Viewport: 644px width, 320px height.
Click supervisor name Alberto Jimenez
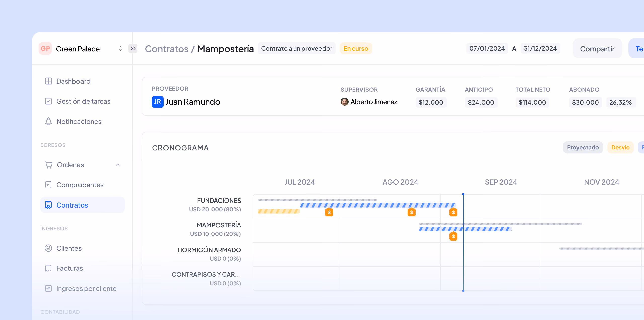tap(374, 102)
